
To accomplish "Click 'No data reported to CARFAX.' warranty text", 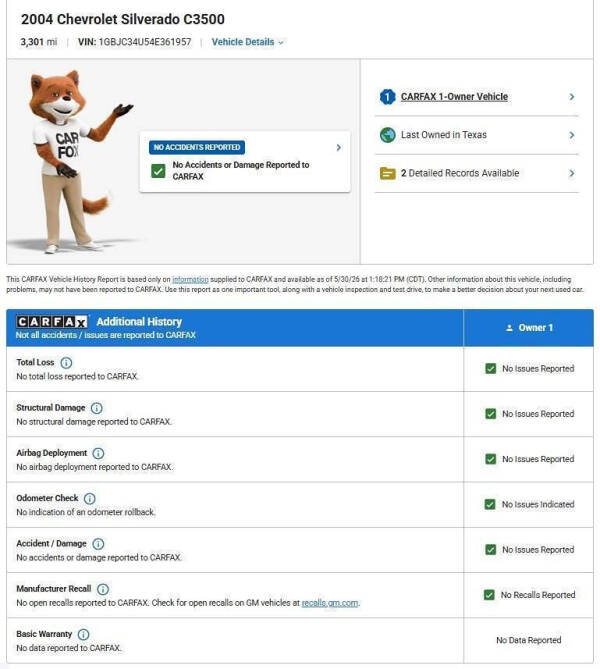I will coord(69,648).
